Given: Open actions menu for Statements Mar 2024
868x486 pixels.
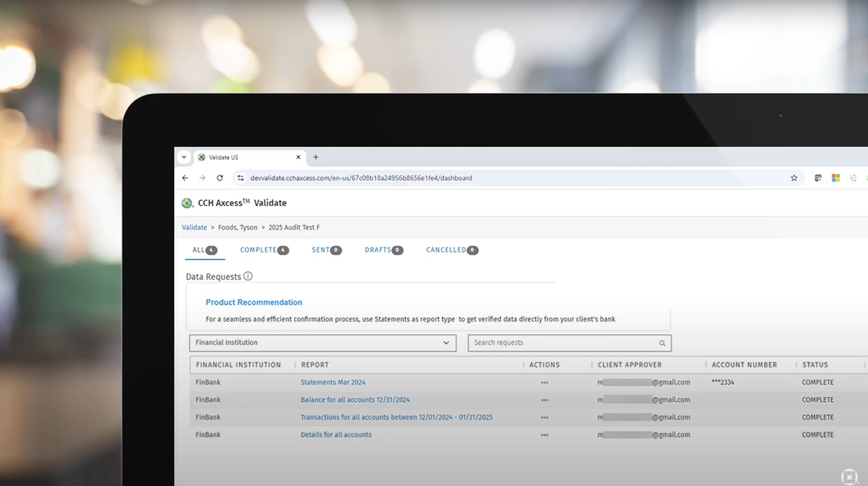Looking at the screenshot, I should (x=544, y=382).
